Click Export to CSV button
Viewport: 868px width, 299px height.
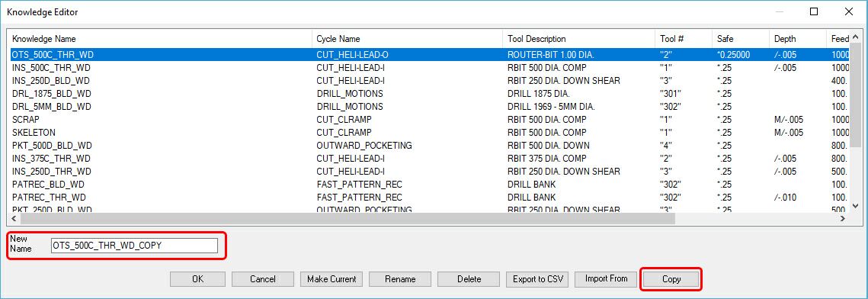537,279
